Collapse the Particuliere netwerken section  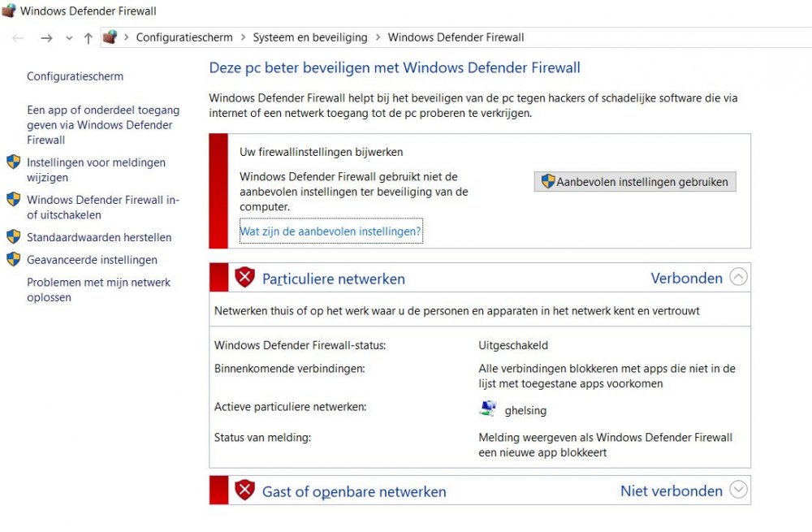point(738,276)
